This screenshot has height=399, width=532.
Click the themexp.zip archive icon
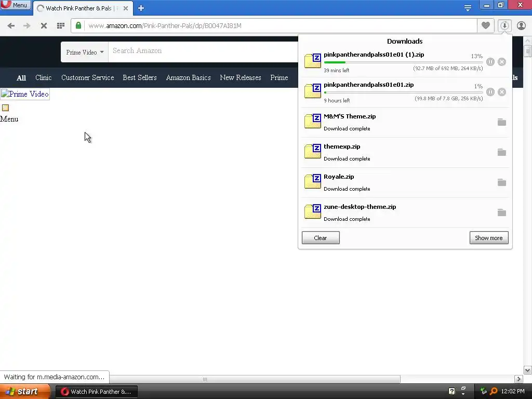pos(312,152)
